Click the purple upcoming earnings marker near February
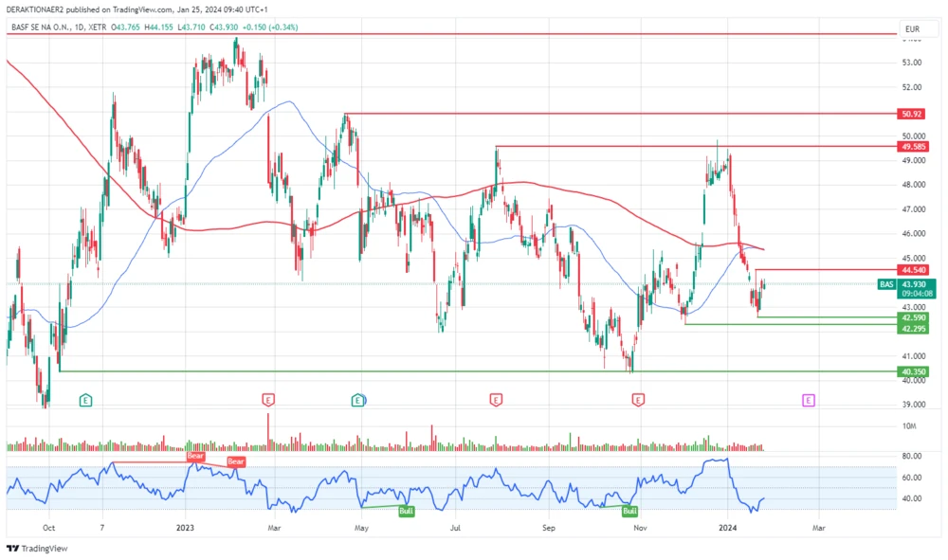 click(x=807, y=401)
